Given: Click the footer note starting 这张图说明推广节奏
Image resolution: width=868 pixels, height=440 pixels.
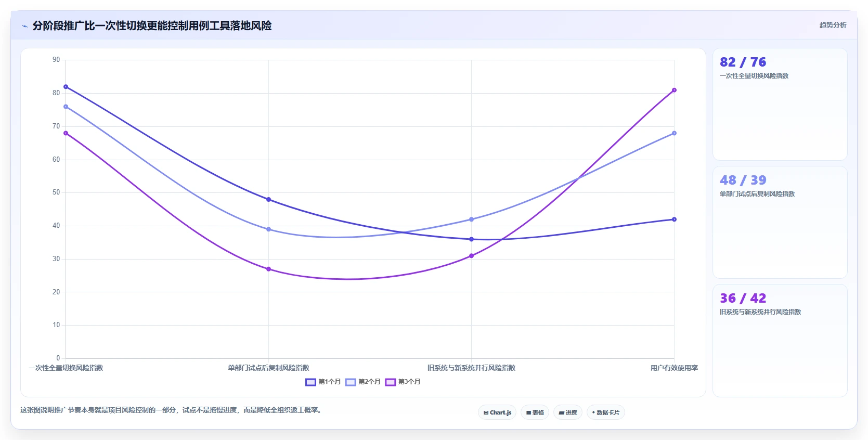Looking at the screenshot, I should [172, 410].
